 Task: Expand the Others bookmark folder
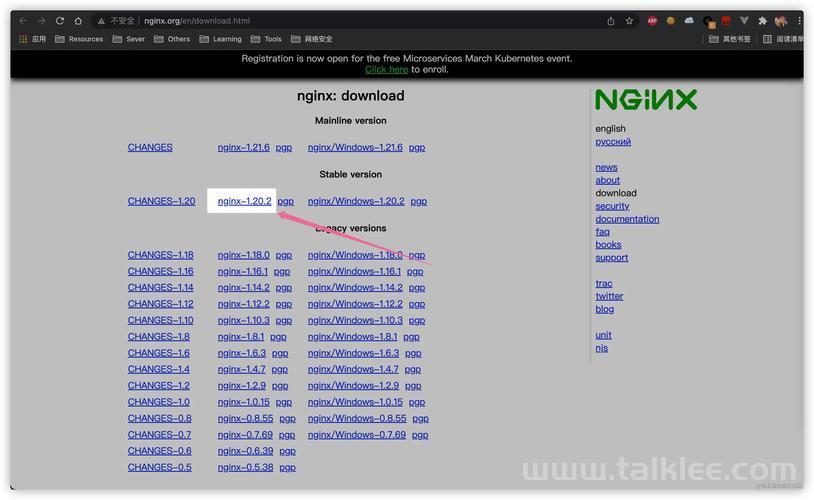(x=172, y=39)
